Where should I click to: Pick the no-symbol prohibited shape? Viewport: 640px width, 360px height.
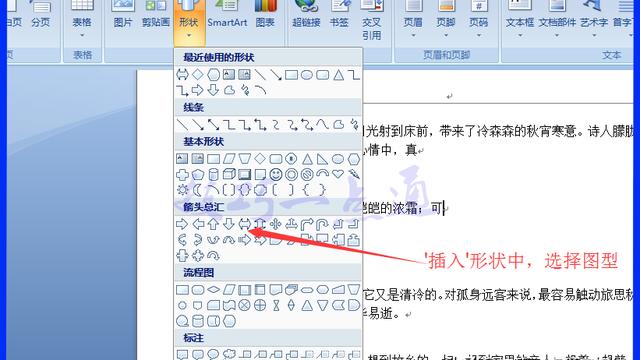pos(307,174)
